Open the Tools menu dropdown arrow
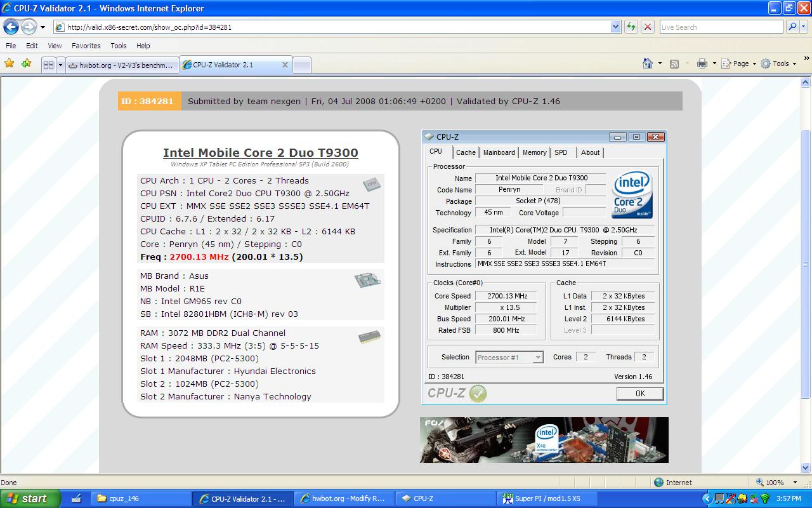Image resolution: width=812 pixels, height=508 pixels. tap(794, 63)
